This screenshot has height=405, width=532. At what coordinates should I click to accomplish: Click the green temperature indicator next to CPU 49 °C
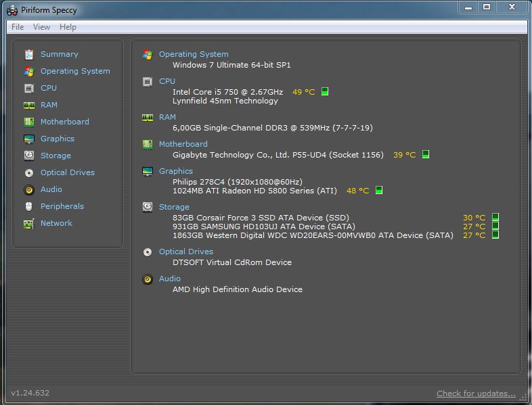pos(325,91)
